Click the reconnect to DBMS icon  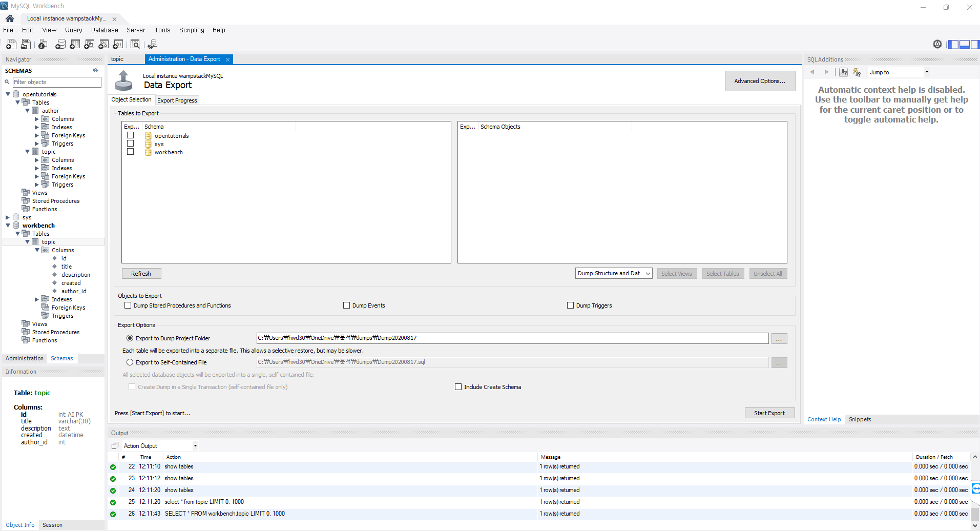click(x=152, y=45)
